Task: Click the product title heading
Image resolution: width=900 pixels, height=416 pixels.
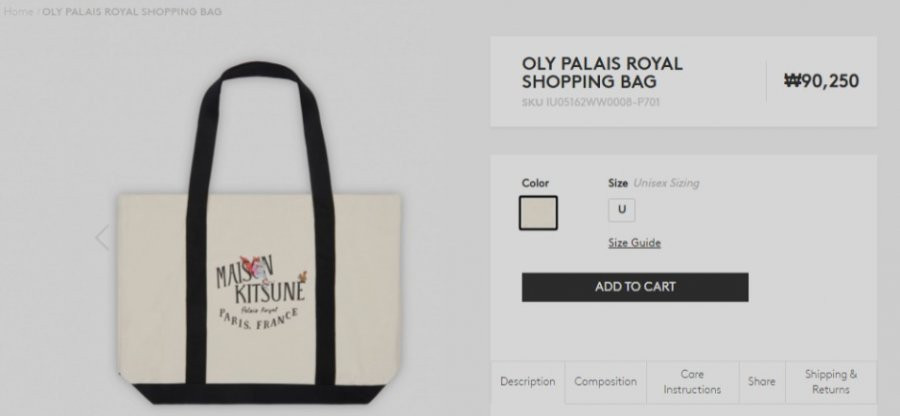Action: click(x=602, y=72)
